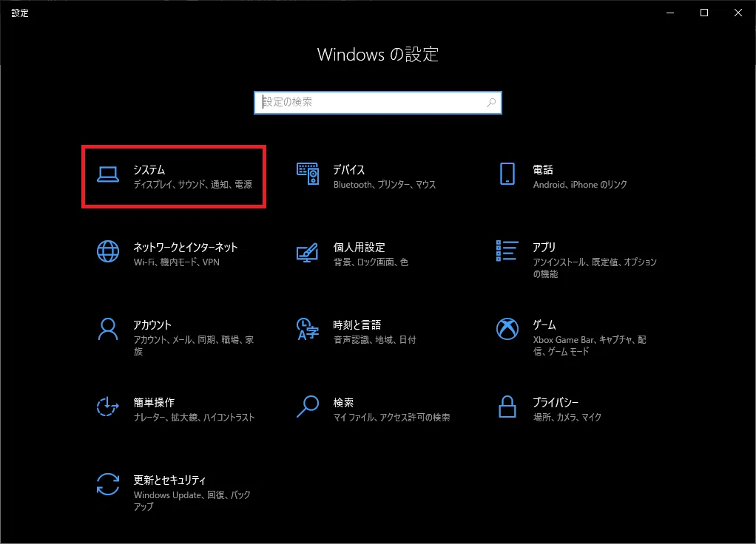
Task: Click the ゲーム Xbox icon
Action: (x=507, y=329)
